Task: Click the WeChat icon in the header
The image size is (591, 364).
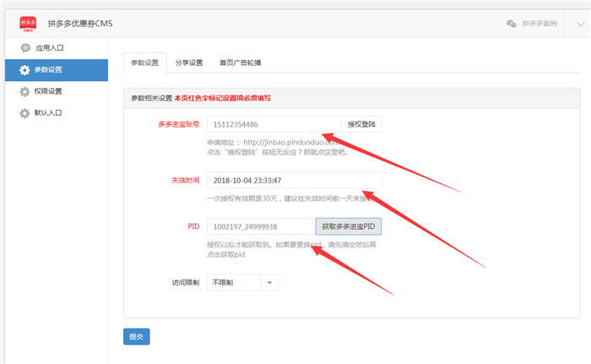Action: [x=512, y=24]
